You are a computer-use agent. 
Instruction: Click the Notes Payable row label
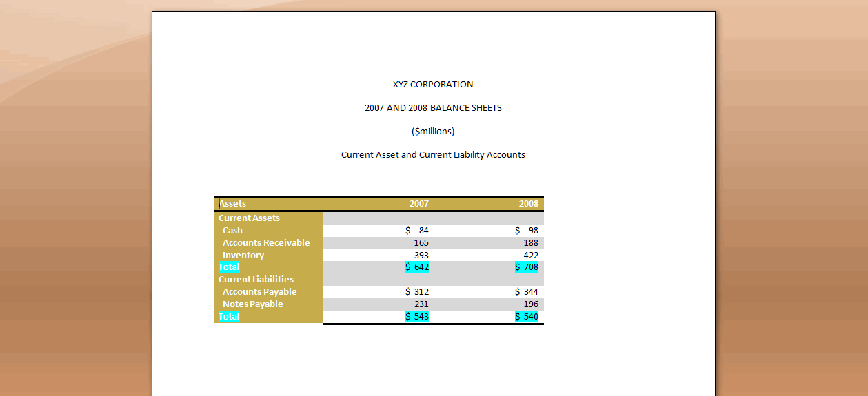(x=252, y=304)
